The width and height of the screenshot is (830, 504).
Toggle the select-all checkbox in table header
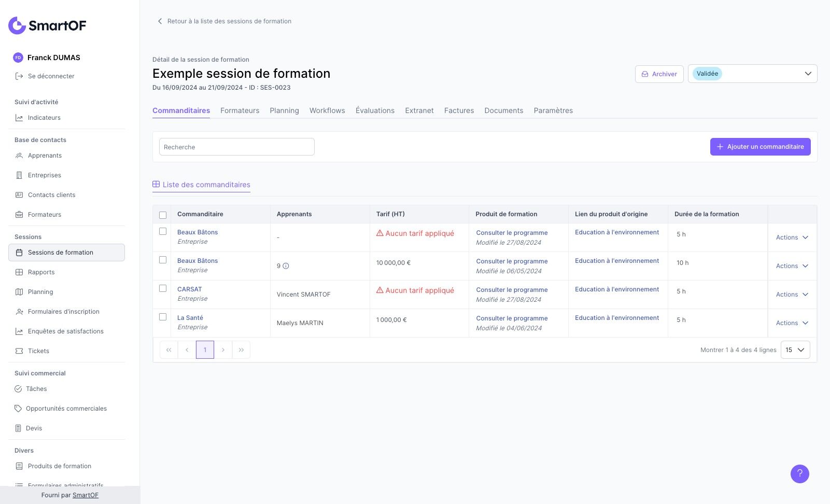click(x=163, y=215)
